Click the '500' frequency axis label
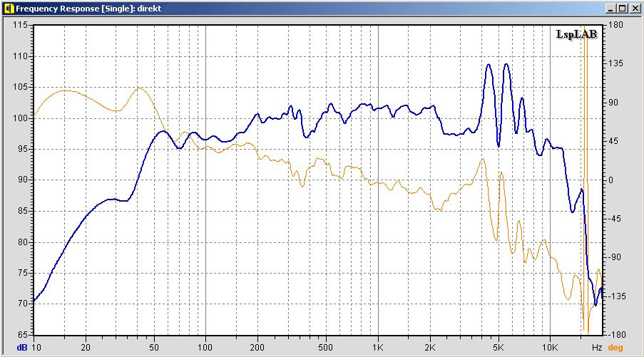Image resolution: width=644 pixels, height=357 pixels. point(326,348)
